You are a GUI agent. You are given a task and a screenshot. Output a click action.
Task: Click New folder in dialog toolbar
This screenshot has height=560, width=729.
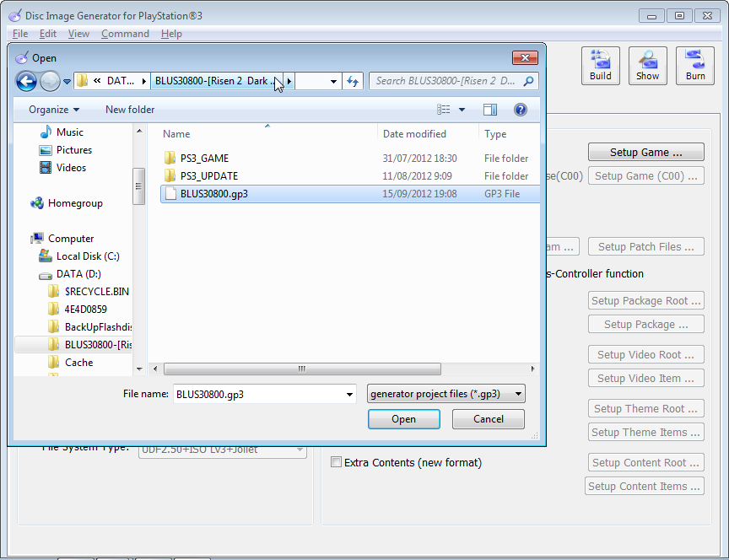[x=130, y=109]
